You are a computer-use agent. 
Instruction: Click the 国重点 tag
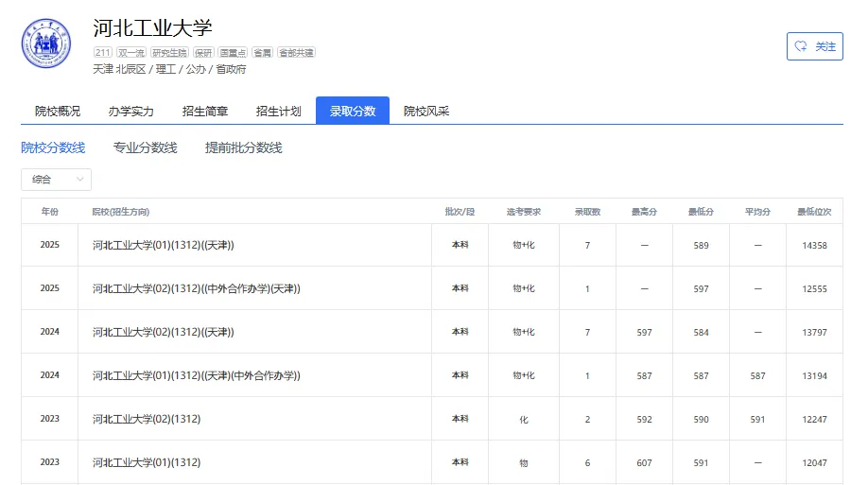233,53
